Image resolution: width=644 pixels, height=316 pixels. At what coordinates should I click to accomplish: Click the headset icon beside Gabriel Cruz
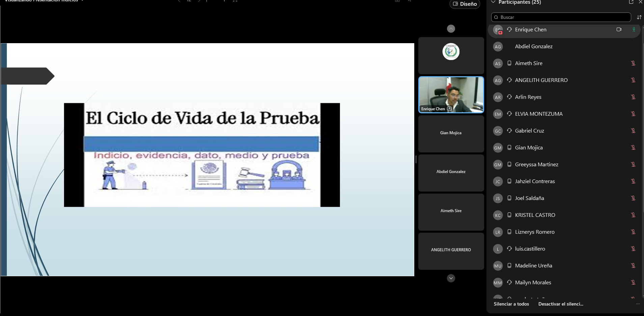coord(509,131)
